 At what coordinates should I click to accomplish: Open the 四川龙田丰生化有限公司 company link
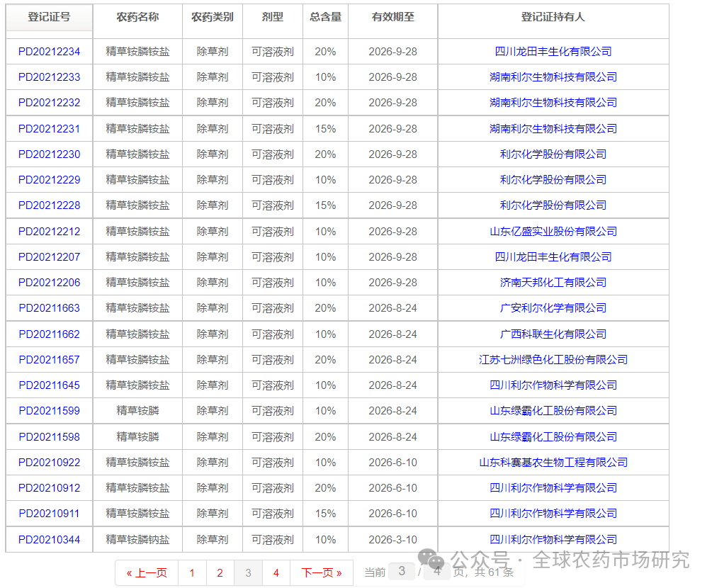552,51
